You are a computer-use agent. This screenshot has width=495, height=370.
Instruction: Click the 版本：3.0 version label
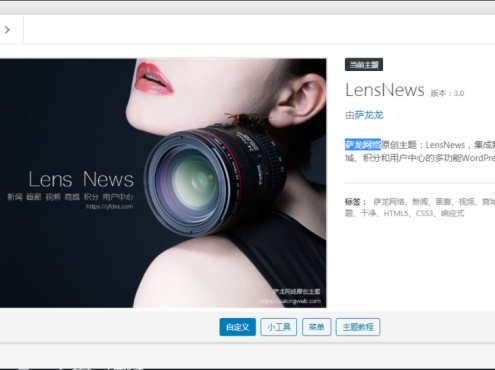(447, 93)
